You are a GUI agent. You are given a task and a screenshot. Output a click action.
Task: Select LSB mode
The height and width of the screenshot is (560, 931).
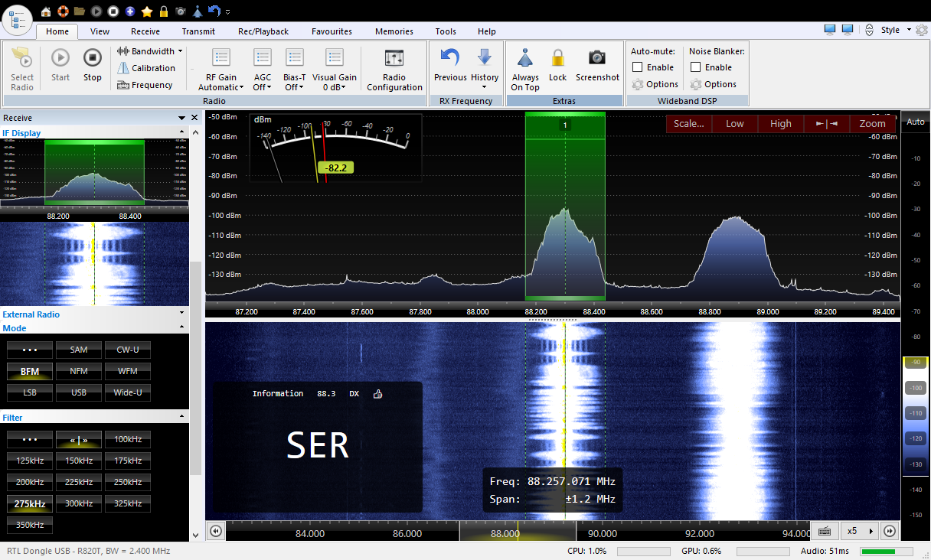pyautogui.click(x=30, y=392)
